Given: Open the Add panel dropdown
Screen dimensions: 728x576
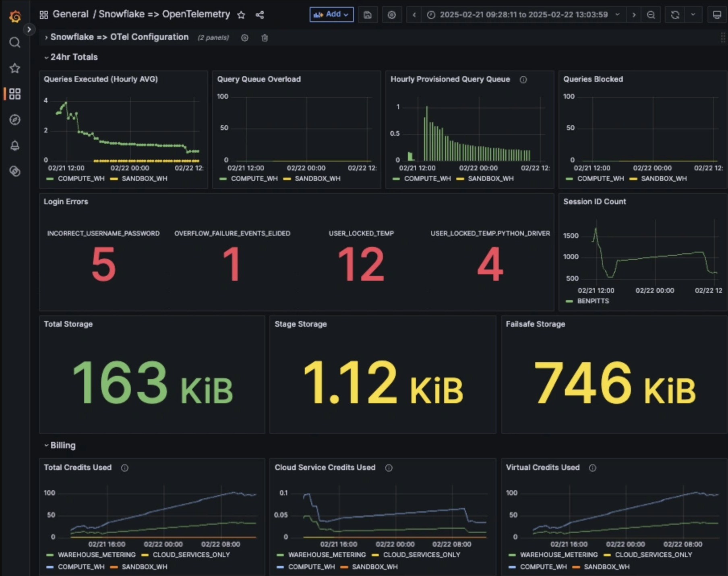Looking at the screenshot, I should click(331, 15).
